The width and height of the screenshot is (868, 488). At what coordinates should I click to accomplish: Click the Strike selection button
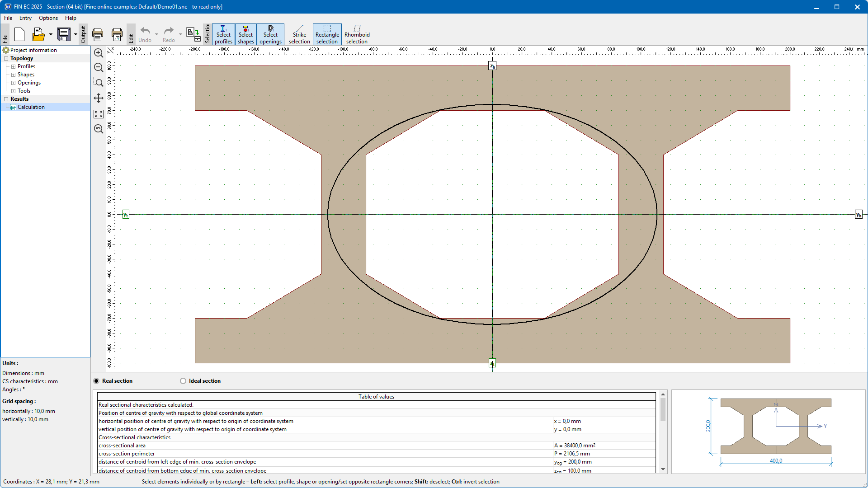pyautogui.click(x=299, y=34)
